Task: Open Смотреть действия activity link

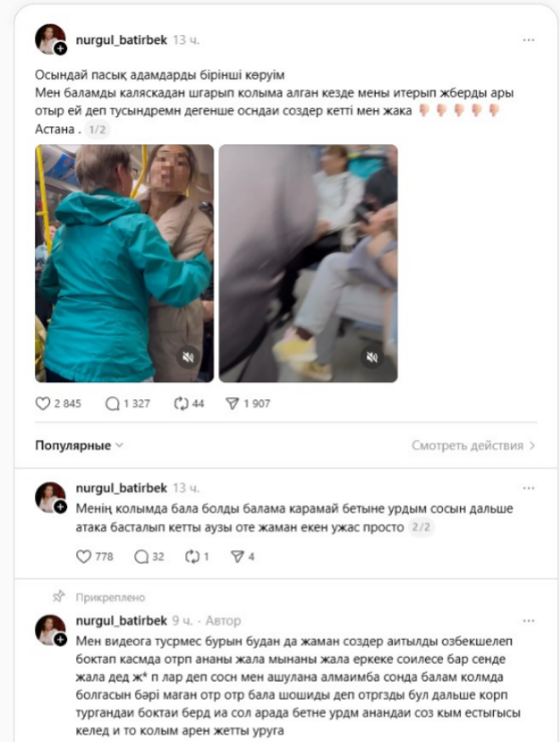Action: pyautogui.click(x=473, y=446)
